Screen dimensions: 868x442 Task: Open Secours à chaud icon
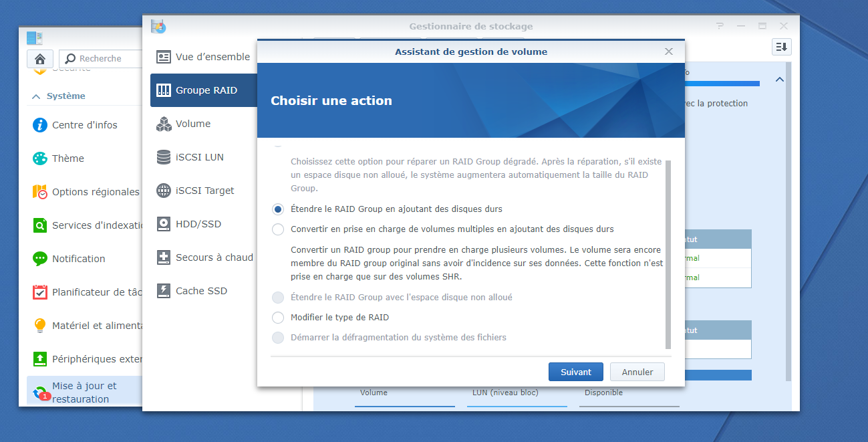click(x=164, y=257)
